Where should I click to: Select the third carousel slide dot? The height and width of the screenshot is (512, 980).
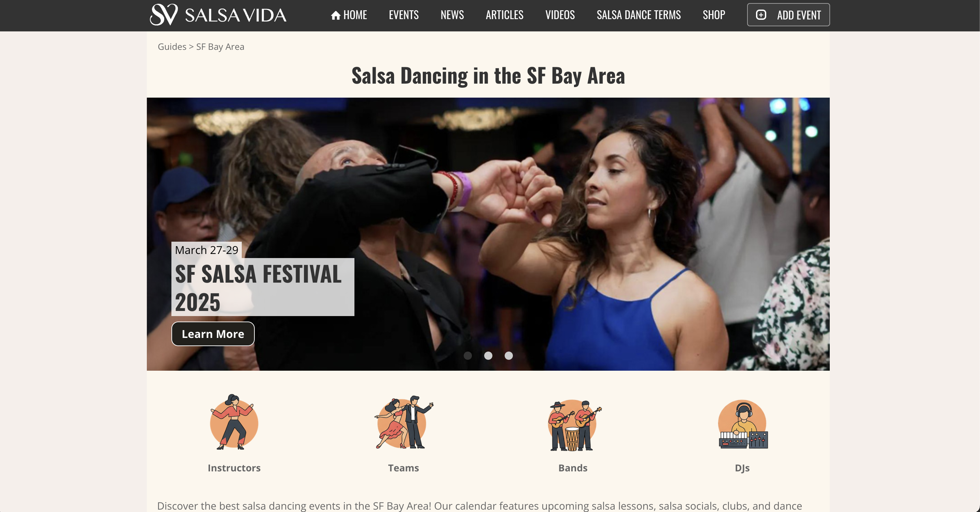click(509, 356)
